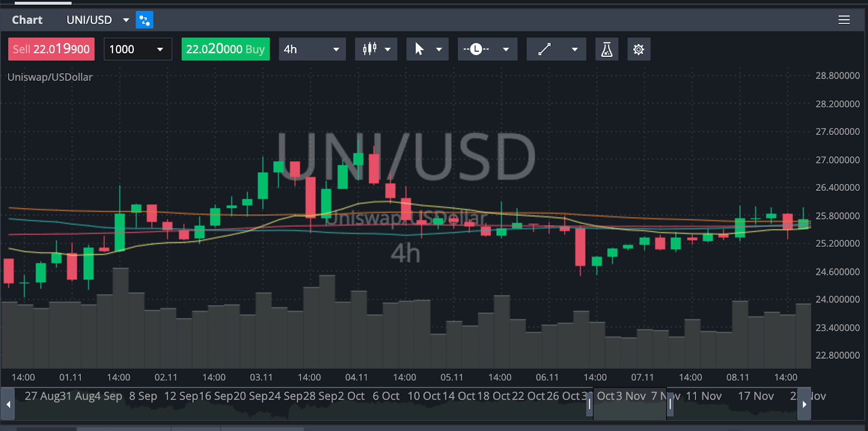Click the candlestick chart type icon
Screen dimensions: 868x431
[x=369, y=49]
